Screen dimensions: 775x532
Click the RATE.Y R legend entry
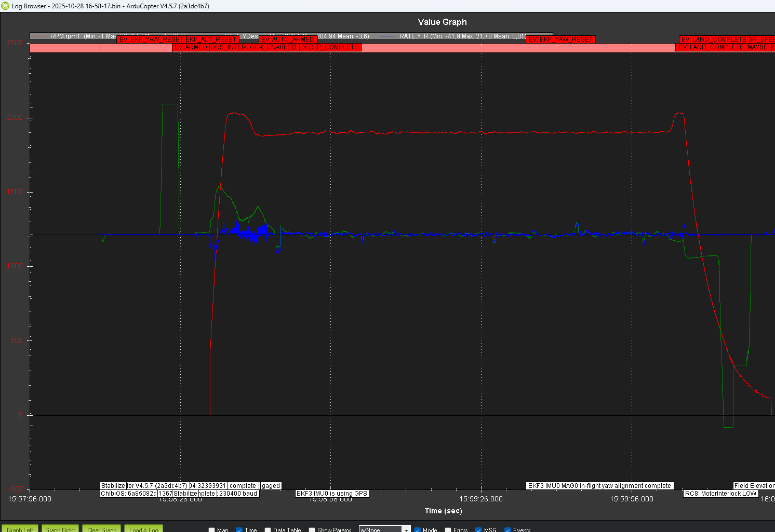[413, 36]
